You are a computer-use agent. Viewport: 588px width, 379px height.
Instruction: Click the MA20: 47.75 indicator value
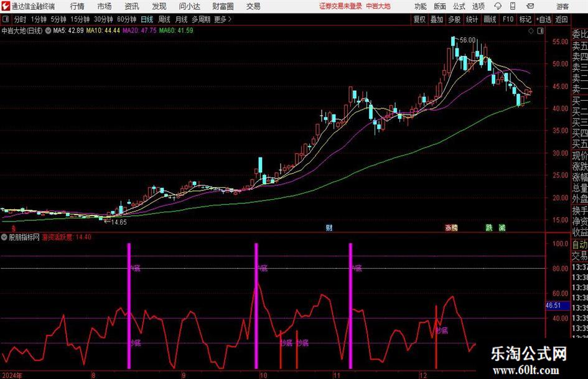(139, 30)
